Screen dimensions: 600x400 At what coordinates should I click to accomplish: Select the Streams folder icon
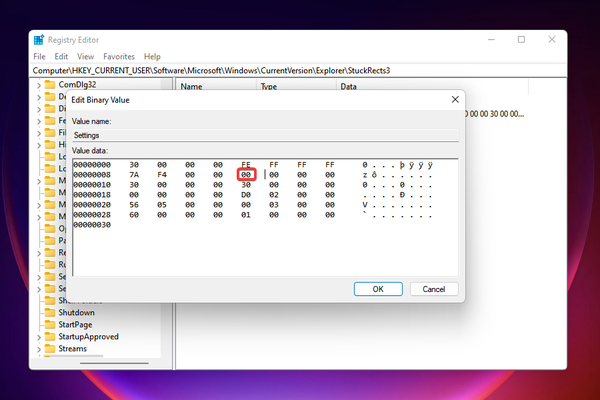50,349
